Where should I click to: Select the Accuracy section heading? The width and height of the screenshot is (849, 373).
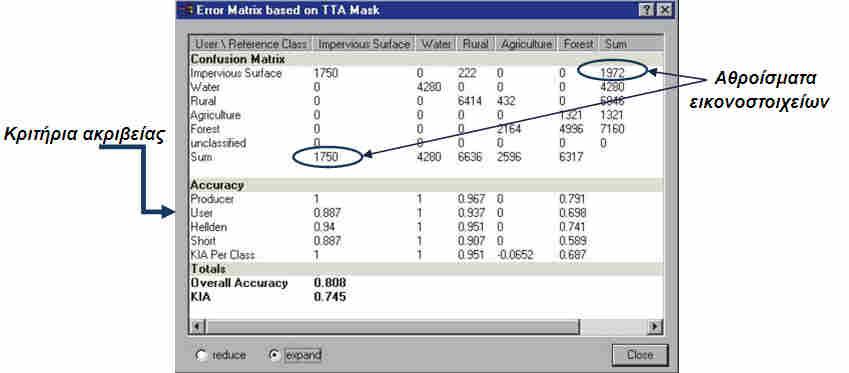tap(217, 185)
